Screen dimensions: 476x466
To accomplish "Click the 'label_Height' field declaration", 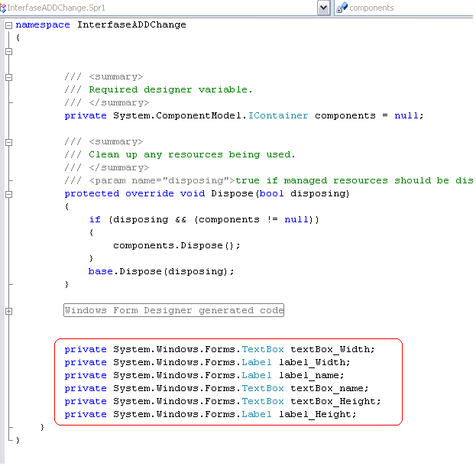I will (210, 414).
